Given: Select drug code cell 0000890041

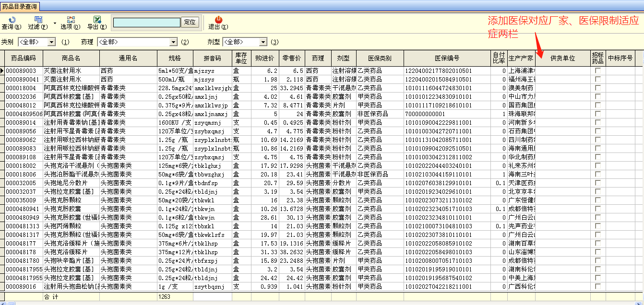Looking at the screenshot, I should click(24, 79).
